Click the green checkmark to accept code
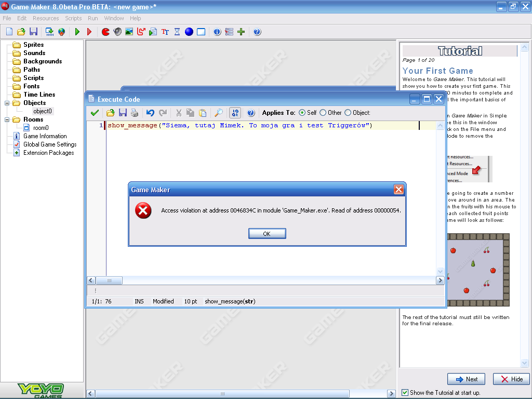 95,113
